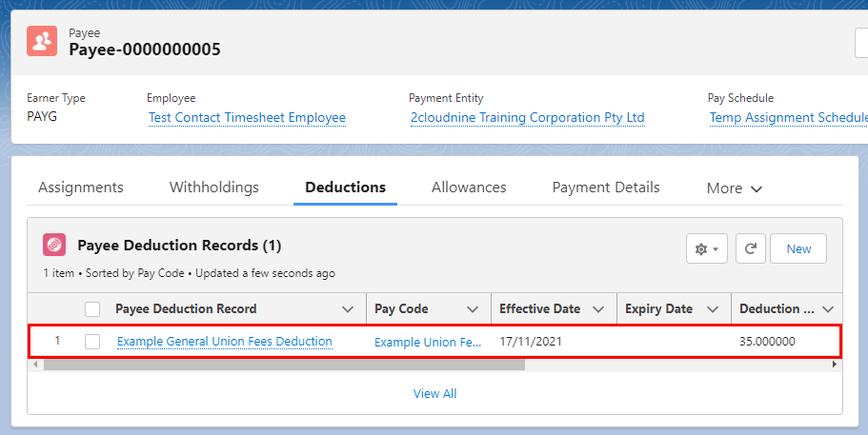The height and width of the screenshot is (435, 868).
Task: Switch to the Withholdings tab
Action: 214,188
